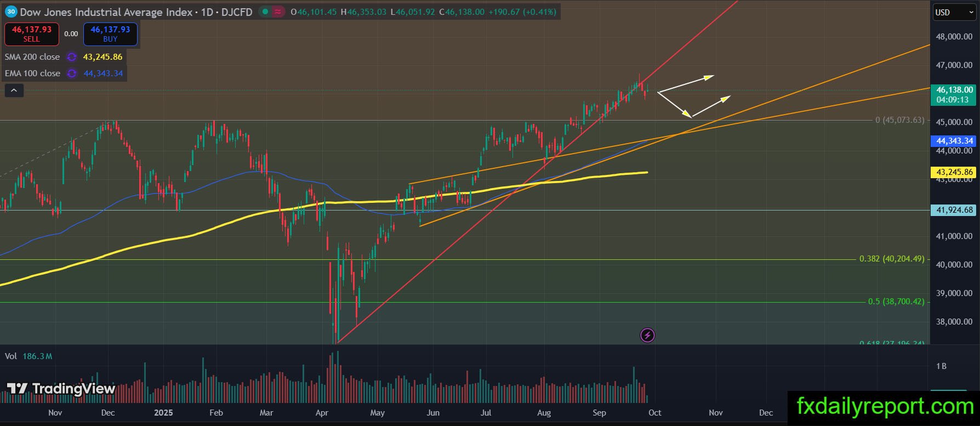
Task: Click the 41,000.00 price-scale label
Action: (954, 236)
